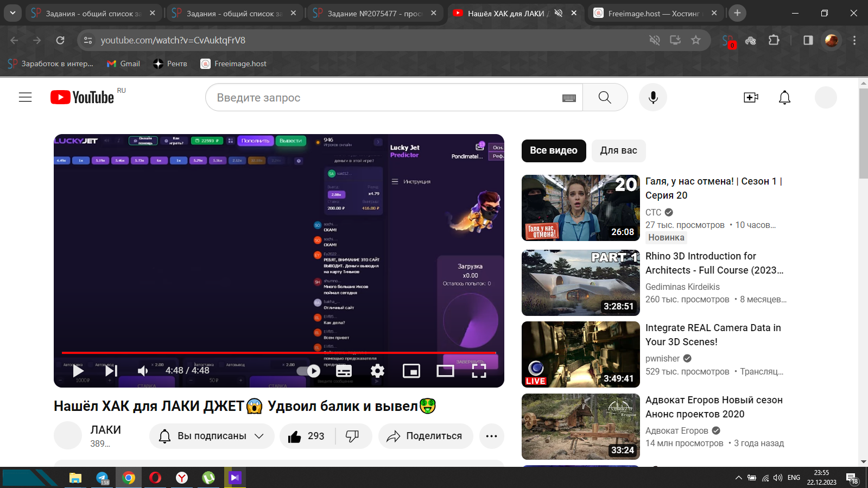Open player settings gear
Viewport: 868px width, 488px height.
377,371
